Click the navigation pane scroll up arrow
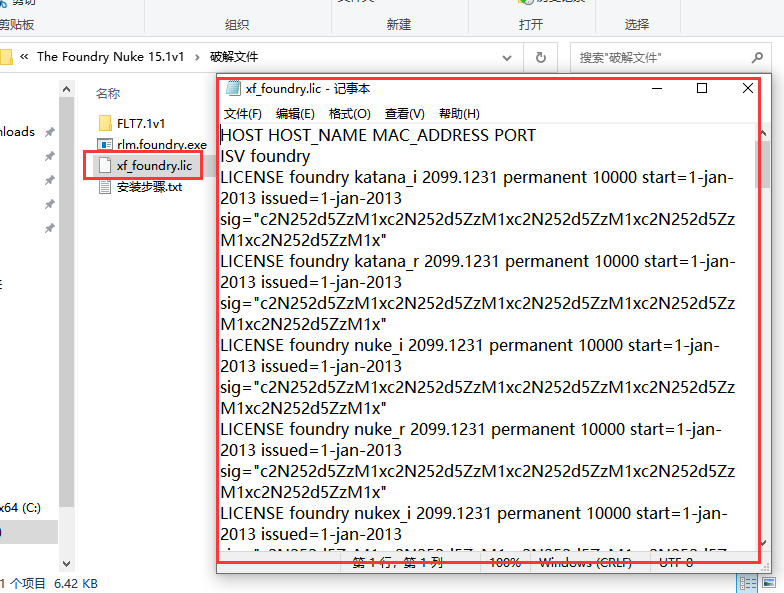 66,90
